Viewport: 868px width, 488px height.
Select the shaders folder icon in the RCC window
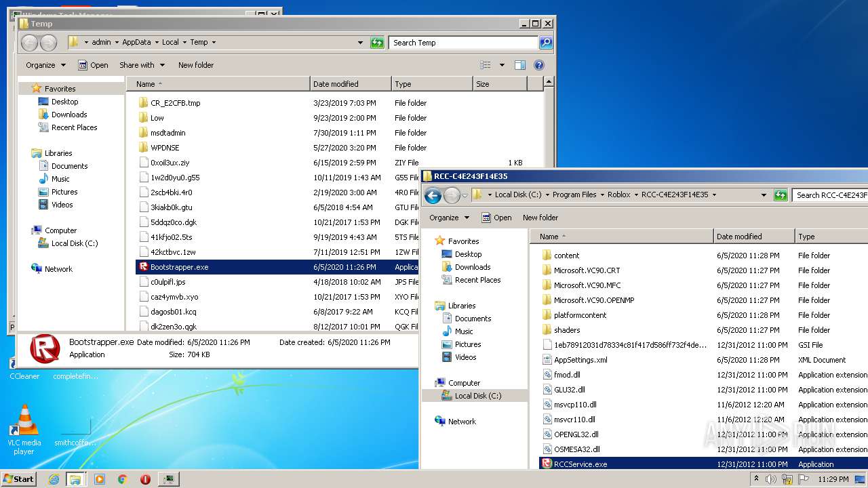click(x=547, y=330)
